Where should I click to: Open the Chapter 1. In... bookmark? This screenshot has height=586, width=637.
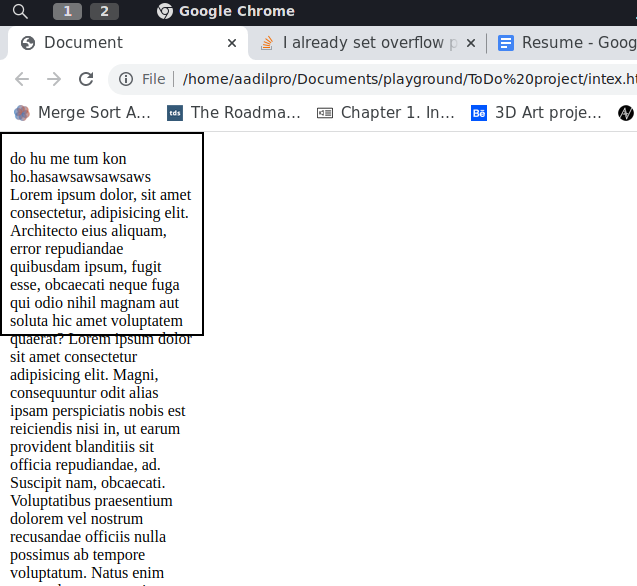[x=386, y=113]
